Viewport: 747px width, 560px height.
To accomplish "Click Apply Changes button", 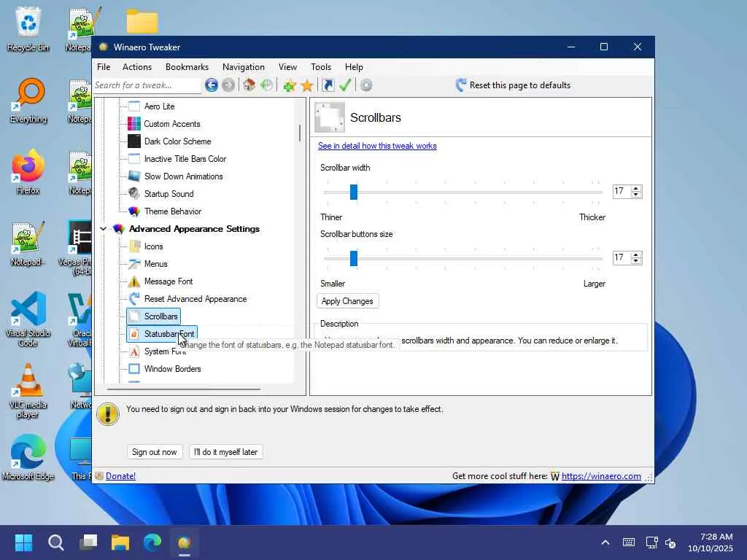I will tap(347, 301).
